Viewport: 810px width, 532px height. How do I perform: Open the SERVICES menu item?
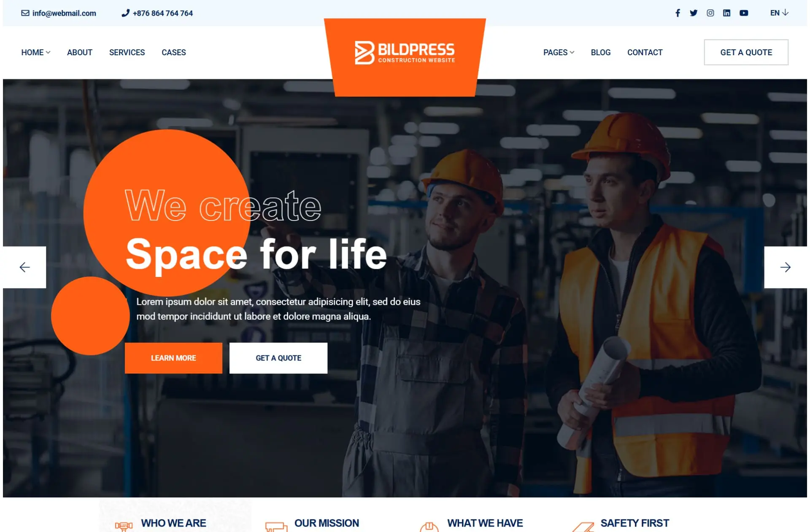pos(127,52)
